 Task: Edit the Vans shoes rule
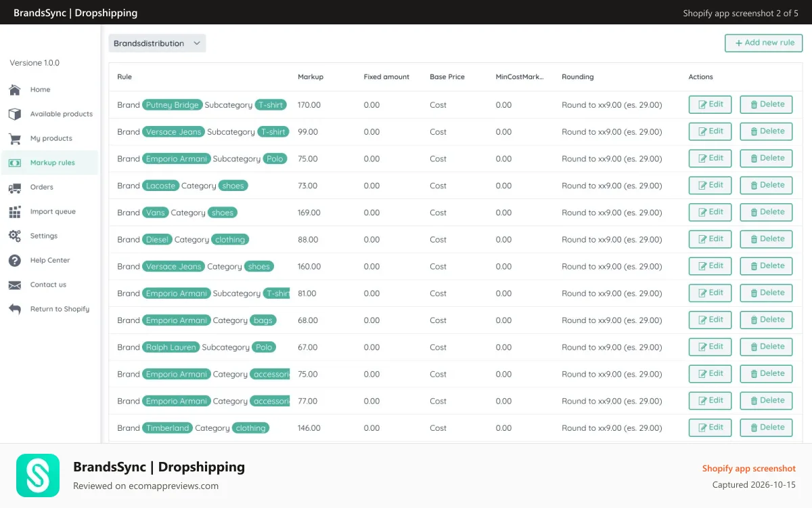(710, 212)
